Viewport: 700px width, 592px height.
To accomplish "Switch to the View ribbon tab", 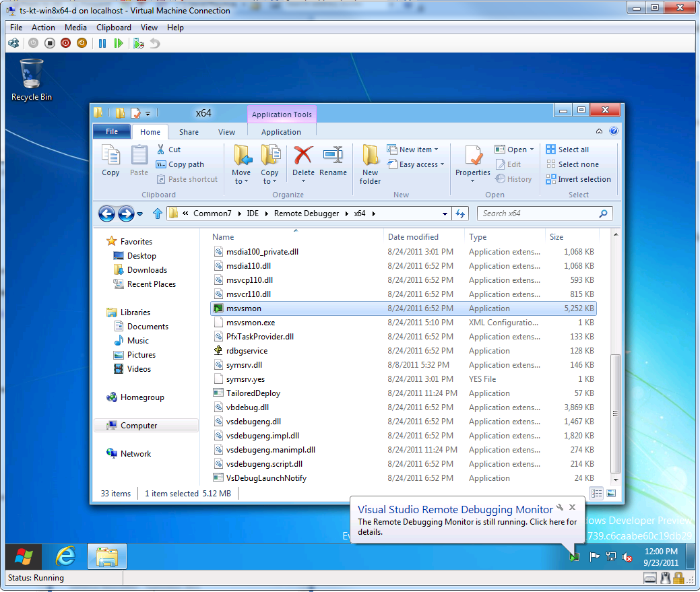I will click(x=226, y=132).
